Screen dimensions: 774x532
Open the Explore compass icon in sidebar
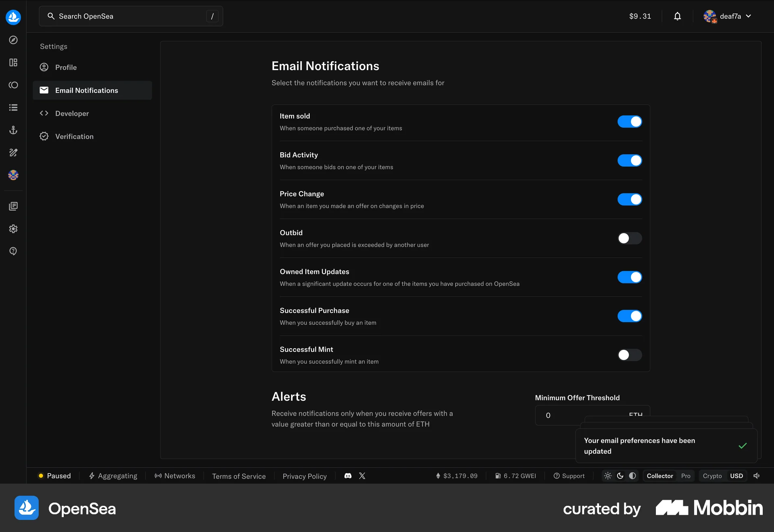(x=13, y=40)
